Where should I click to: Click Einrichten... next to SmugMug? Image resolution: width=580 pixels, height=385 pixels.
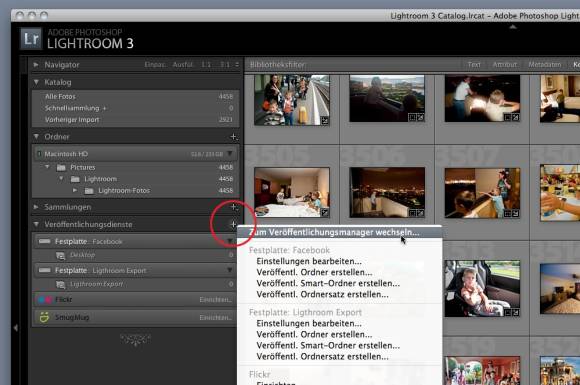point(216,317)
